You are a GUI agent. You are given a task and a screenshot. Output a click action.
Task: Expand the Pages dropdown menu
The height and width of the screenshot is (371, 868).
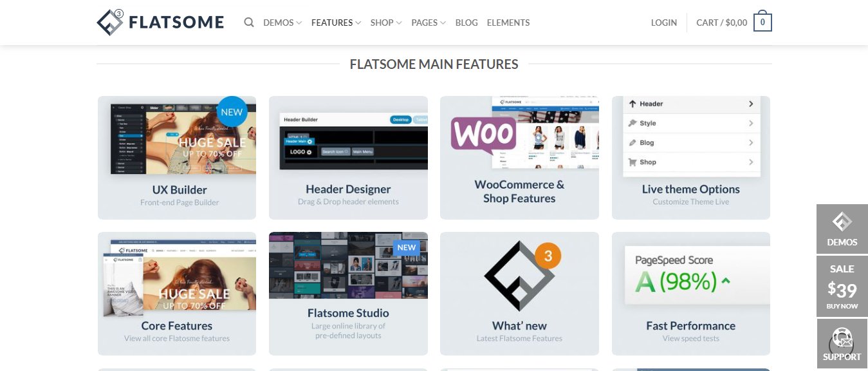429,23
